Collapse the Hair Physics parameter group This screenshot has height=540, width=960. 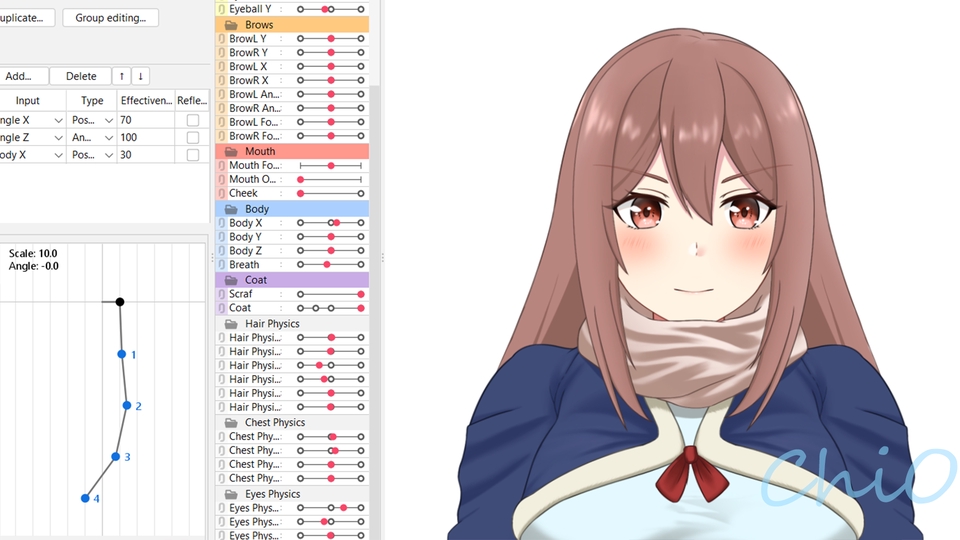[x=231, y=324]
